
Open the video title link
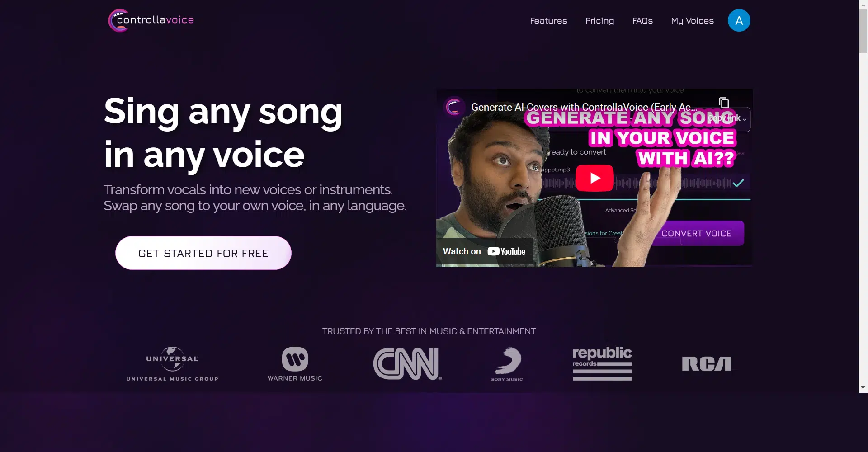click(584, 107)
